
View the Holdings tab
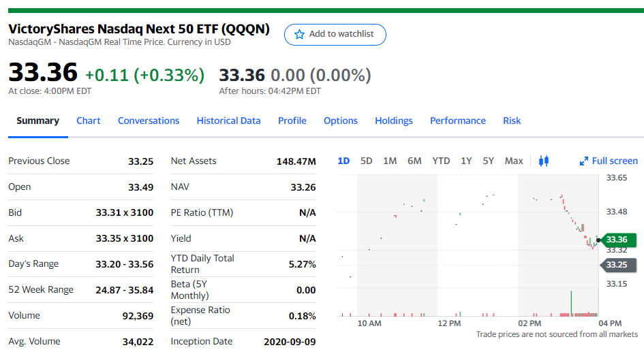coord(394,120)
